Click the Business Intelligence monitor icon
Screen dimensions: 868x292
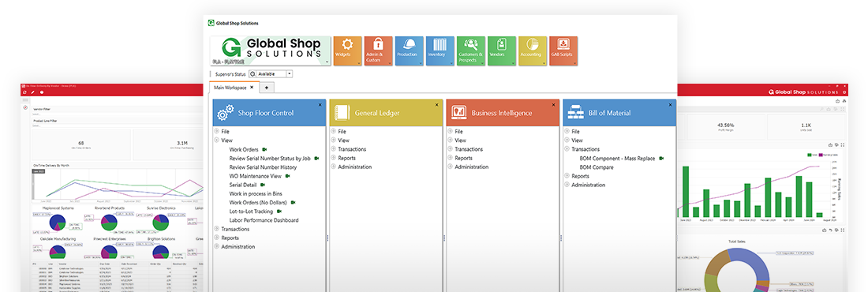[459, 113]
